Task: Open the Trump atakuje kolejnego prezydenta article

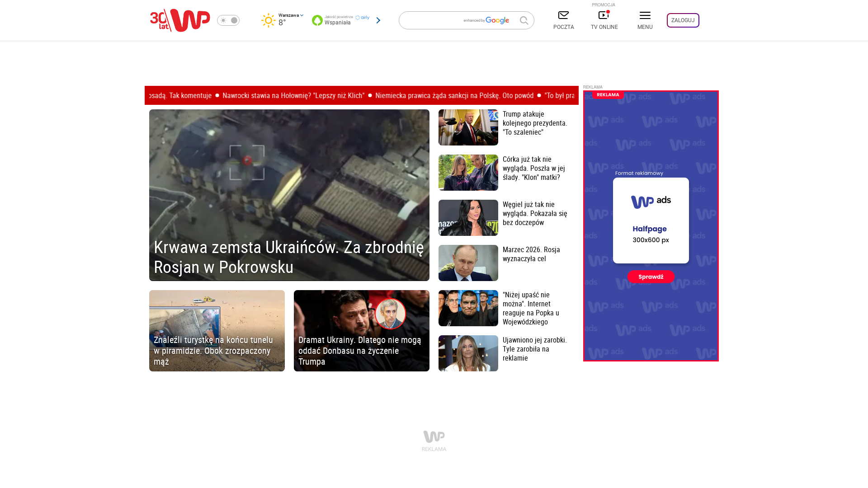Action: 535,123
